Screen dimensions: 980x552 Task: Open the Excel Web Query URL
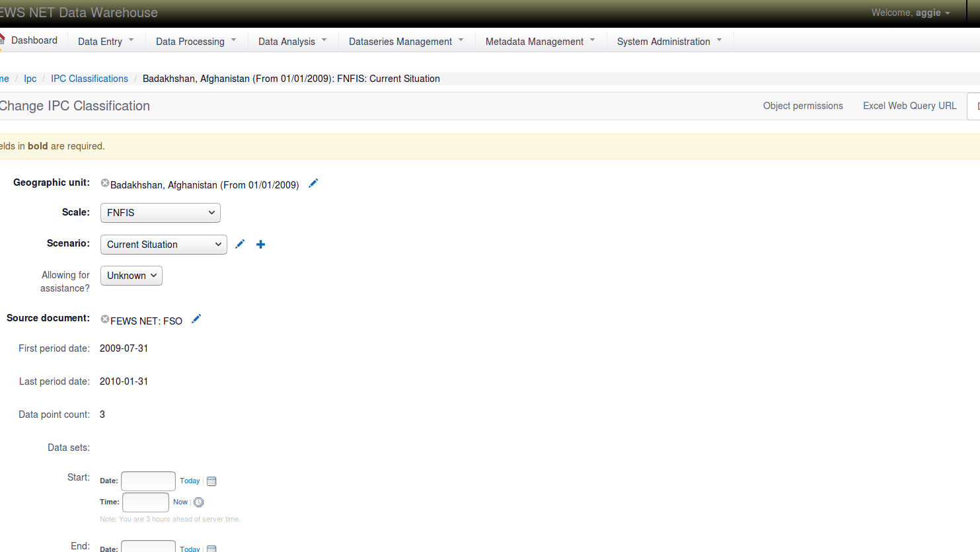pyautogui.click(x=909, y=106)
